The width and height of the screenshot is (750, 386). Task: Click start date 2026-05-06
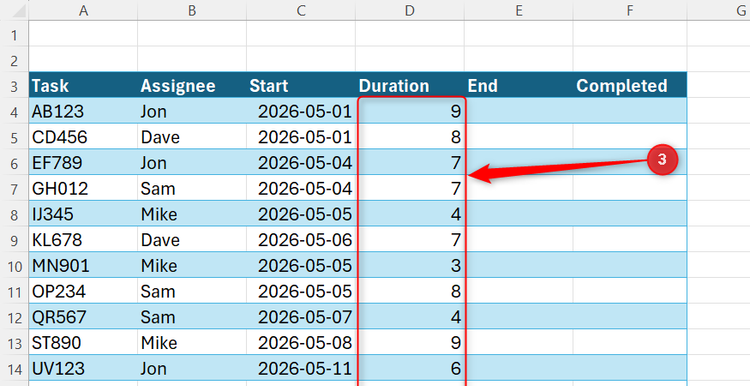pos(301,240)
